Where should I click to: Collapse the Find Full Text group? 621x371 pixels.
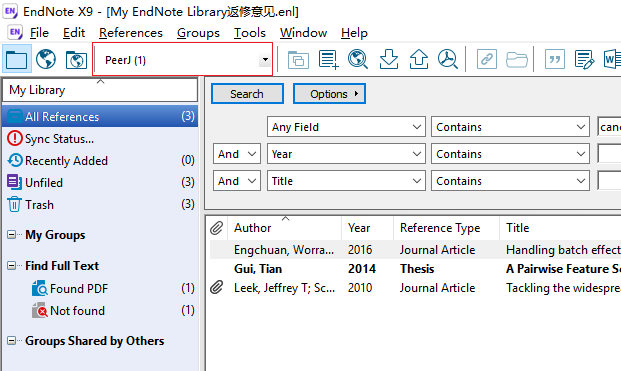coord(11,266)
